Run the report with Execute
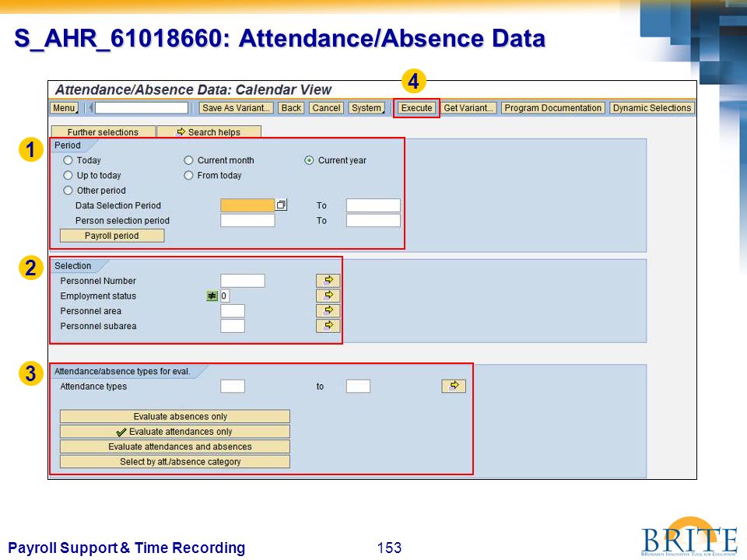The image size is (747, 560). coord(416,108)
